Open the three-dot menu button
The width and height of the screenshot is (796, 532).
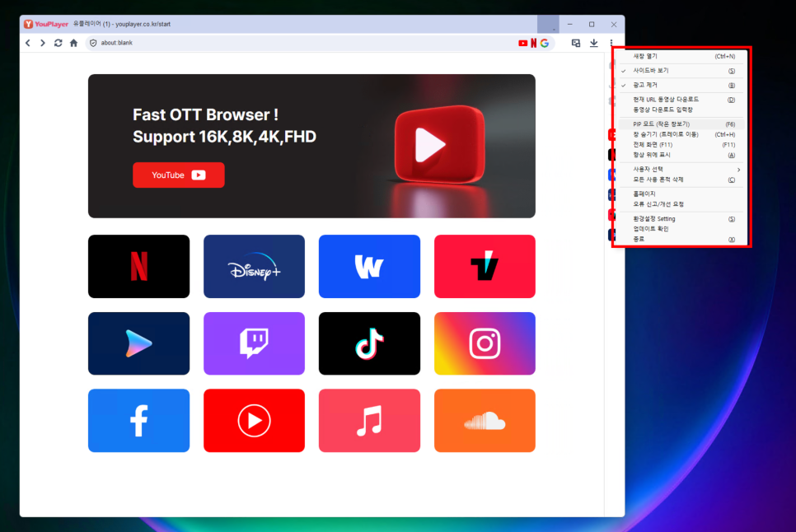(611, 43)
